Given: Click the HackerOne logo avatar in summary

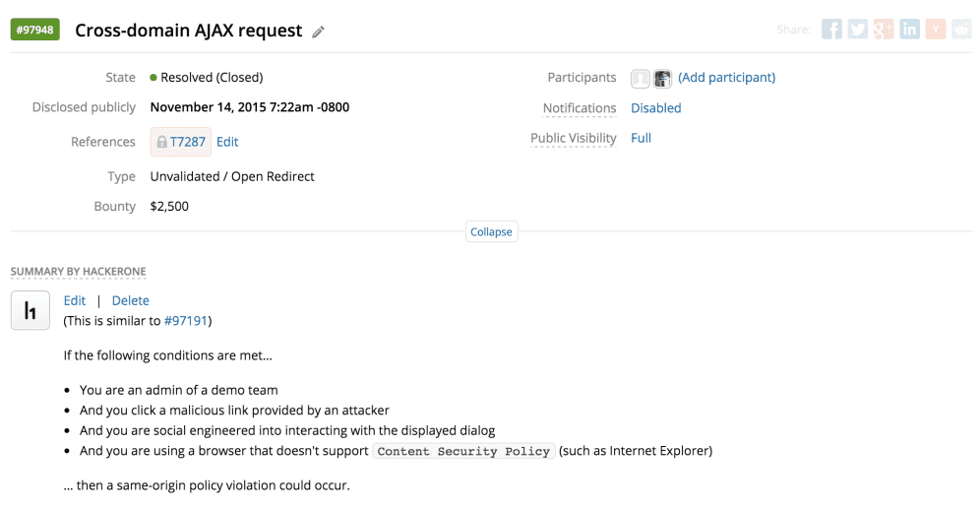Looking at the screenshot, I should click(31, 310).
